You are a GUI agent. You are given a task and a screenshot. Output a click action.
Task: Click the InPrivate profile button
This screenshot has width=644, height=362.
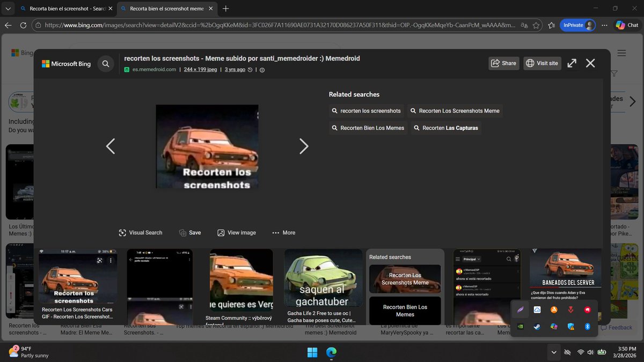pos(577,25)
